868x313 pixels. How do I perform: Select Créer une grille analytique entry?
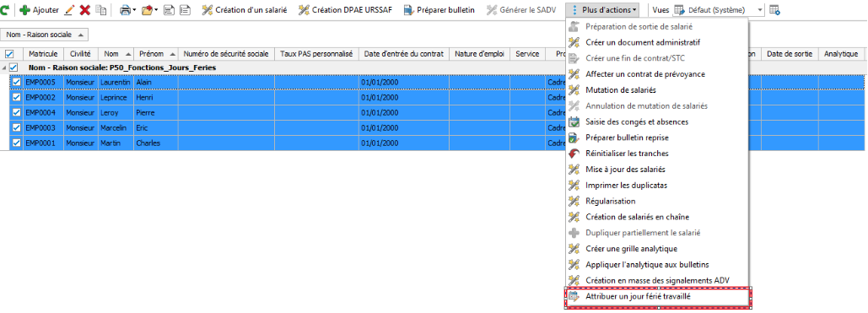point(656,249)
